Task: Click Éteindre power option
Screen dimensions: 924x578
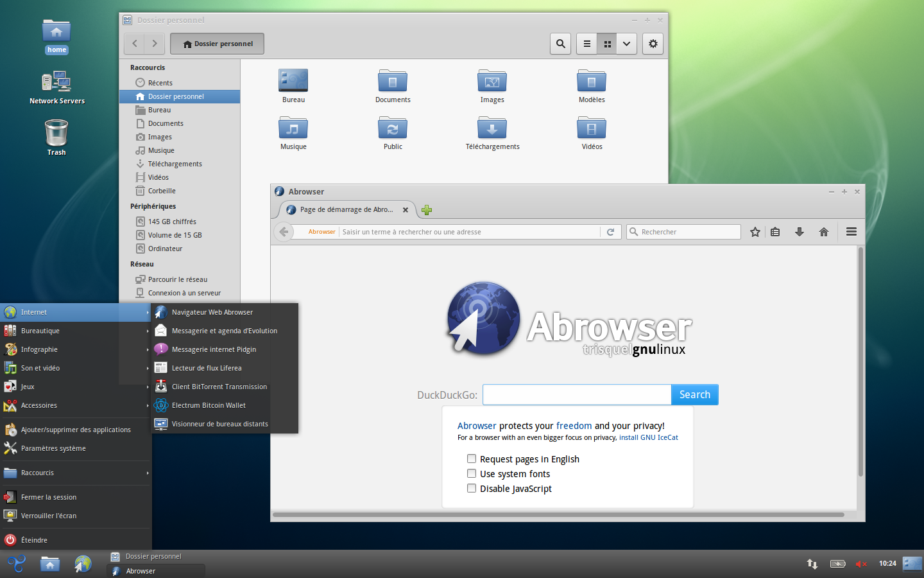Action: [76, 540]
